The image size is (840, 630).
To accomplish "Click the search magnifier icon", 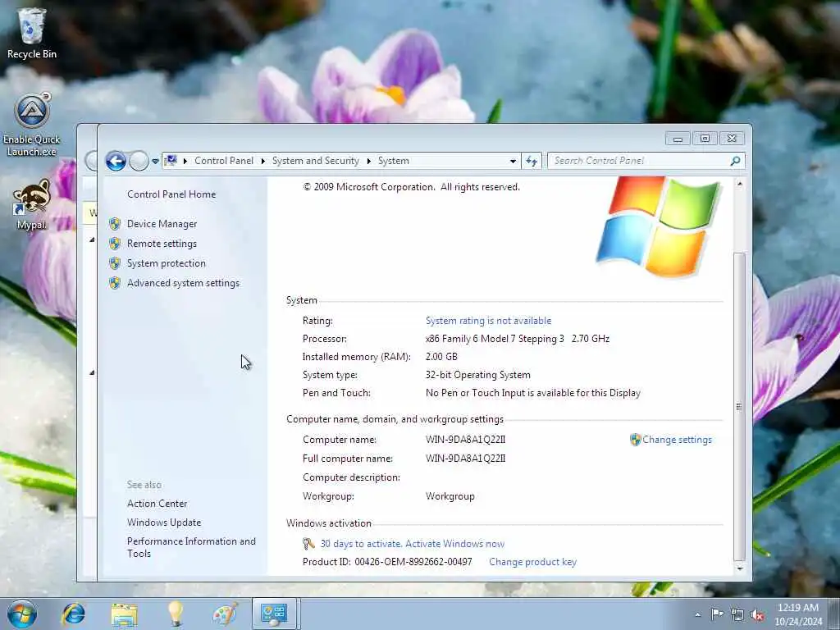I will point(736,161).
